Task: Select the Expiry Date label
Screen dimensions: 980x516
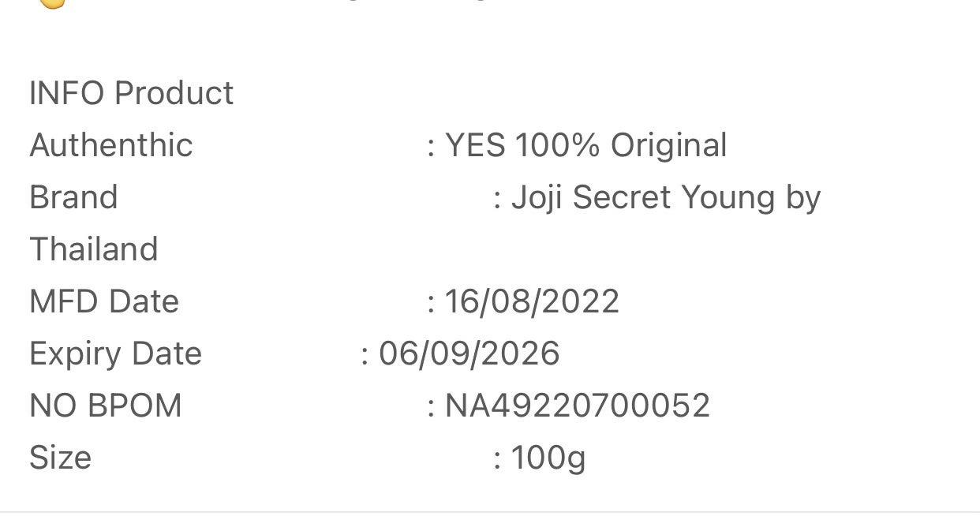Action: (x=115, y=353)
